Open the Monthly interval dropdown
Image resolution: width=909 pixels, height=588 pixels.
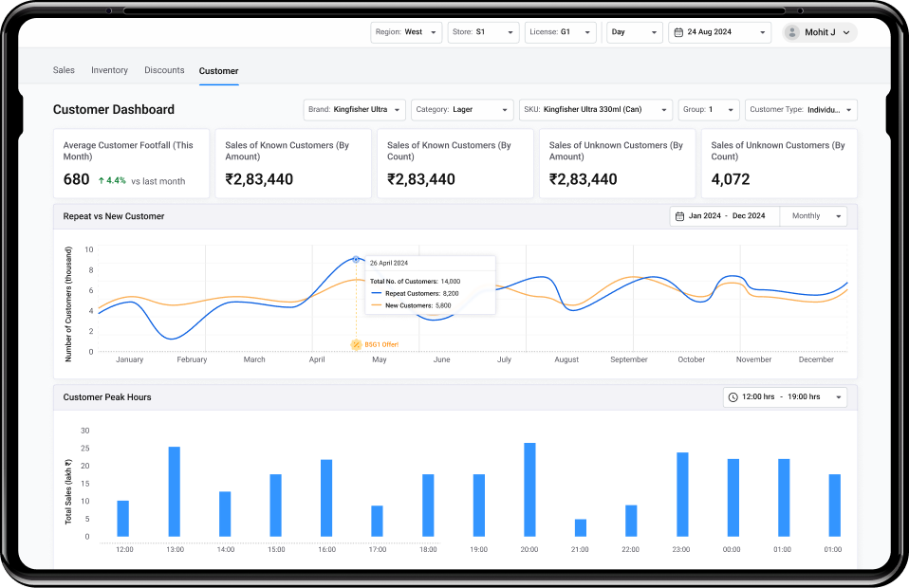(813, 215)
